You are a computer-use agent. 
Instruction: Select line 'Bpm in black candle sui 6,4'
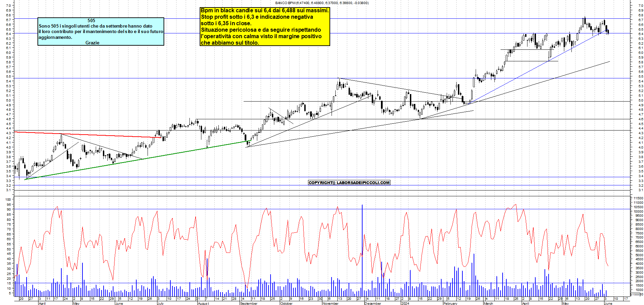[265, 11]
